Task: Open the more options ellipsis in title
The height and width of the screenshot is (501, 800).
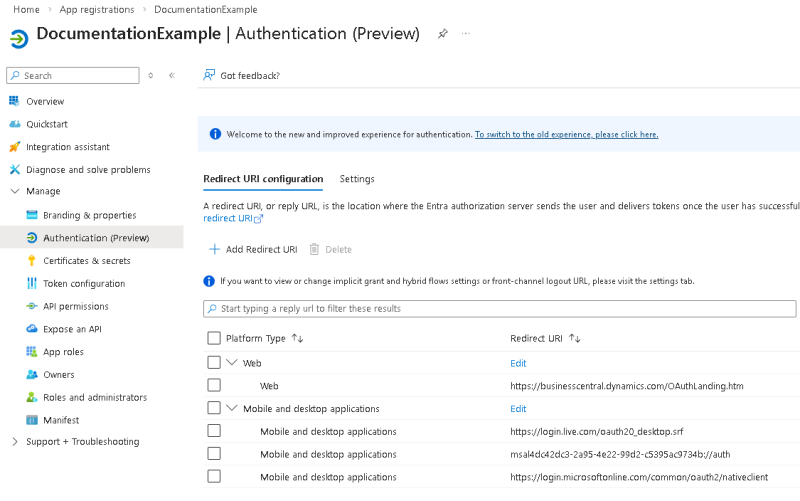Action: pos(465,34)
